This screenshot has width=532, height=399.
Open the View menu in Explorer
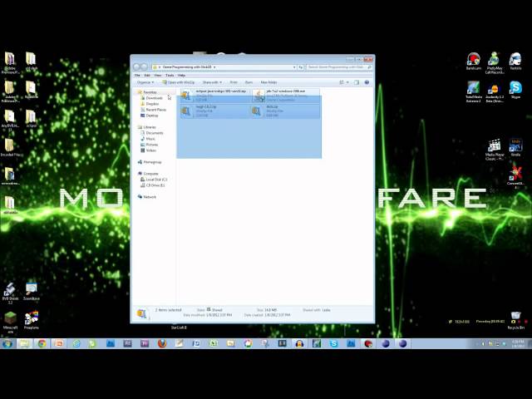[158, 76]
